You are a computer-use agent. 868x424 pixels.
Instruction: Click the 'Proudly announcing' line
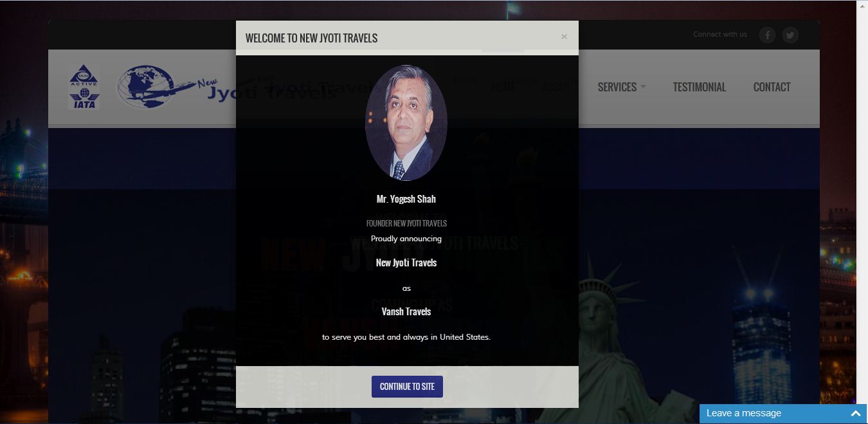(406, 239)
